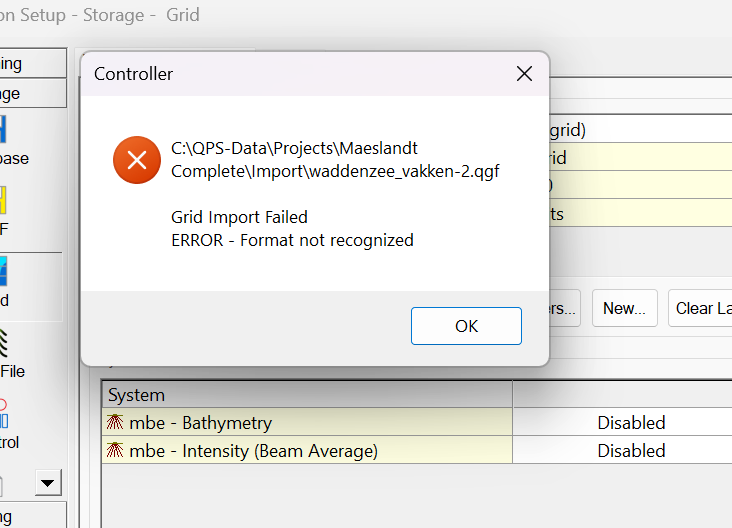Image resolution: width=732 pixels, height=528 pixels.
Task: Close the Controller error dialog
Action: click(x=523, y=74)
